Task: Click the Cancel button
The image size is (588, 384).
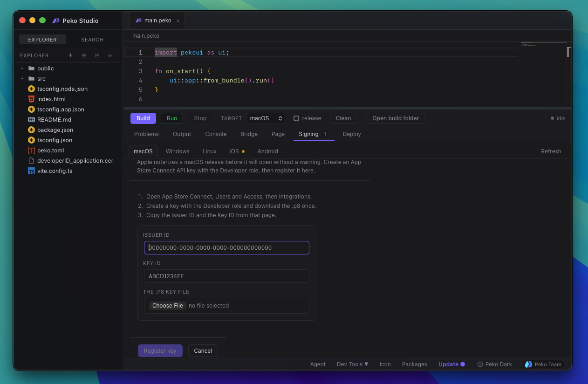Action: [x=203, y=351]
